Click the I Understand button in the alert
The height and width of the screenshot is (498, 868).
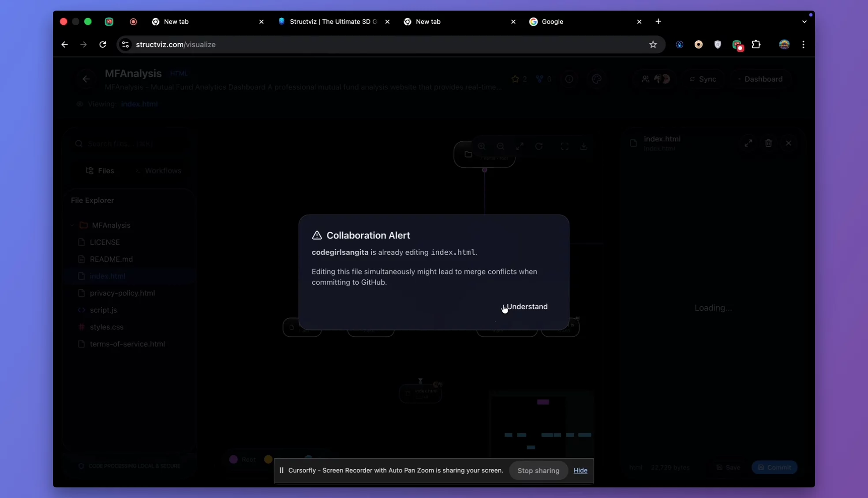tap(525, 306)
